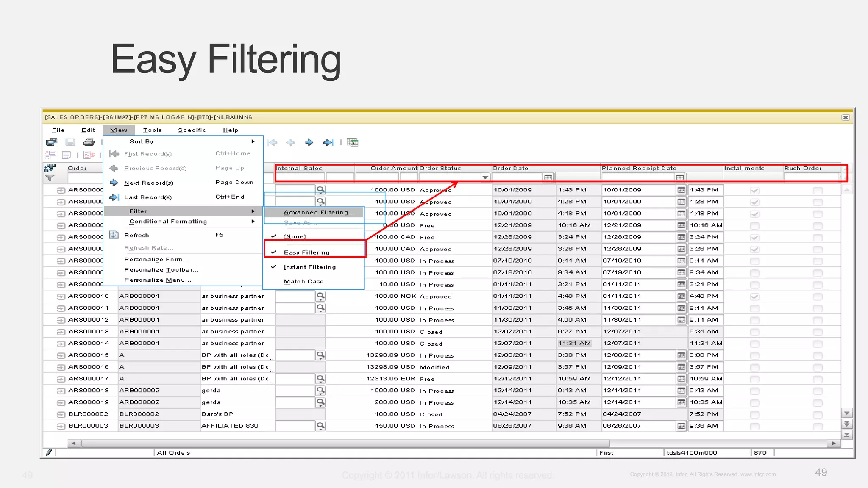Click the save-and-exit icon in toolbar
This screenshot has height=488, width=868.
(x=51, y=142)
